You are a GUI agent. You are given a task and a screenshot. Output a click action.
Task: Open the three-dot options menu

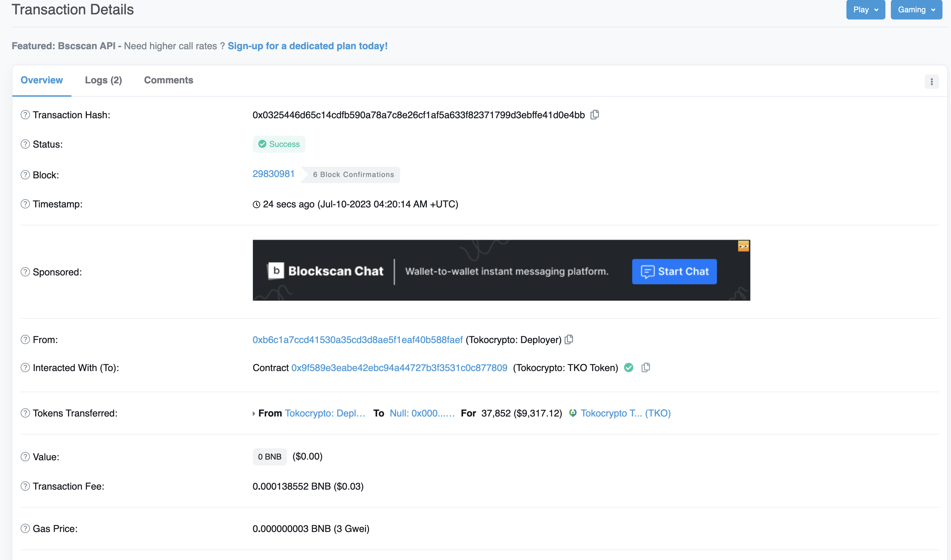[932, 82]
